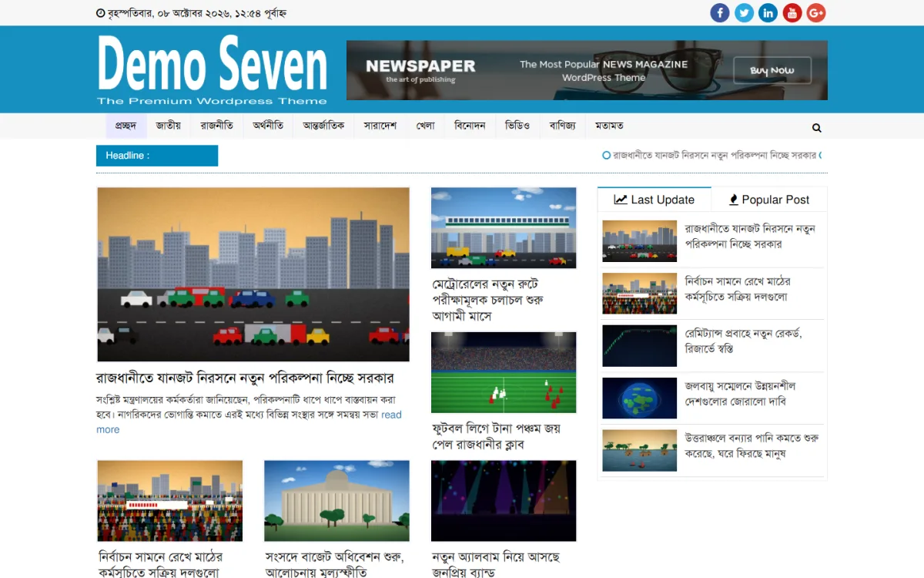Screen dimensions: 924x578
Task: Open sidebar link রাজধানীতে যানজট নিরসনে
Action: pyautogui.click(x=750, y=236)
